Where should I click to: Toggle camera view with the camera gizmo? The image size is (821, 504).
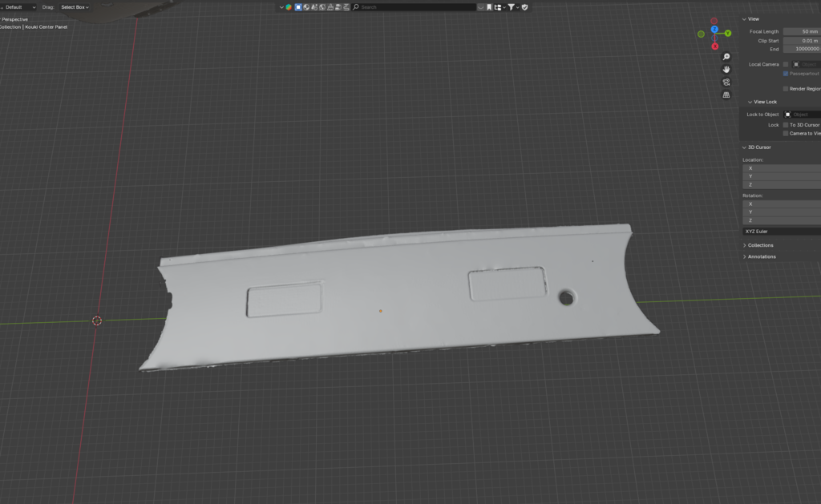[x=726, y=83]
